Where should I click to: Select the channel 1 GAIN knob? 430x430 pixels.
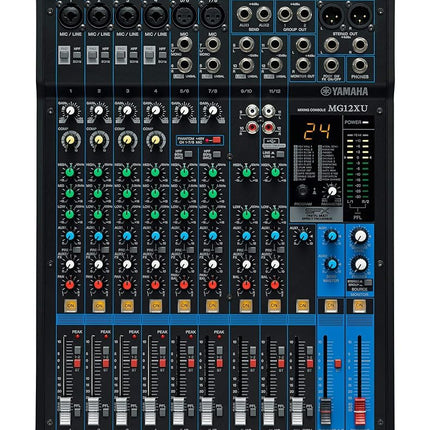[70, 111]
